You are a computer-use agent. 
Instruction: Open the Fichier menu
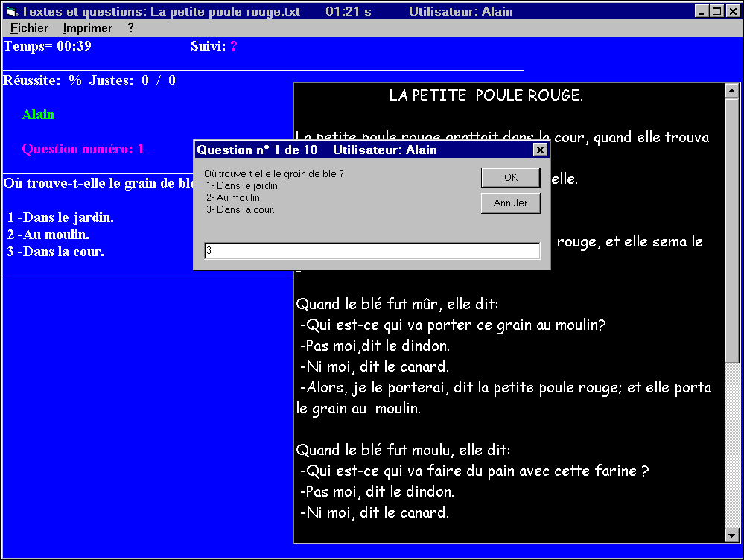pos(29,28)
